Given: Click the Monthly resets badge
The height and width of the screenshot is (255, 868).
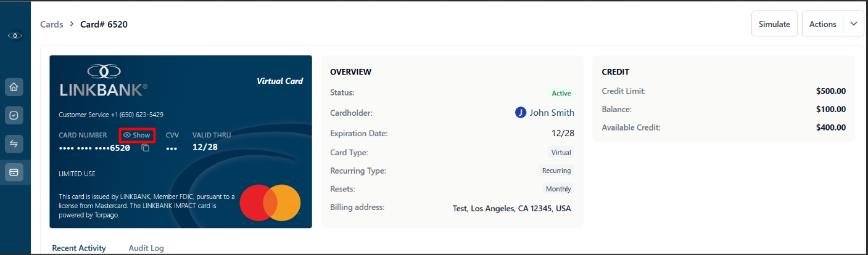Looking at the screenshot, I should (558, 189).
